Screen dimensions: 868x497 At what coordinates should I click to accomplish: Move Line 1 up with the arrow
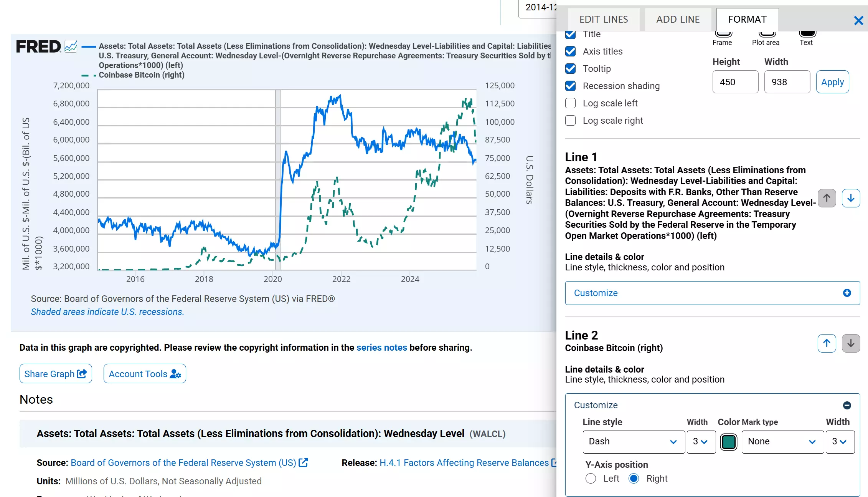[x=827, y=198]
